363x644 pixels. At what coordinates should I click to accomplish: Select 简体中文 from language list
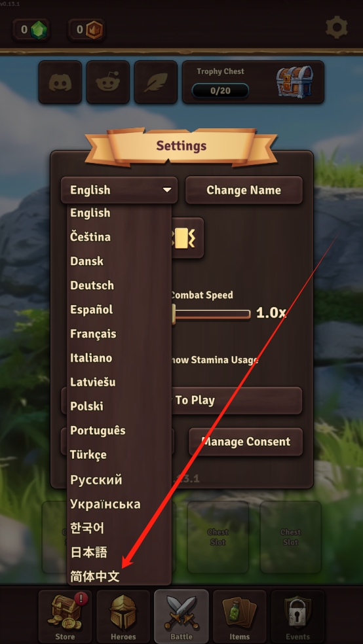[95, 577]
